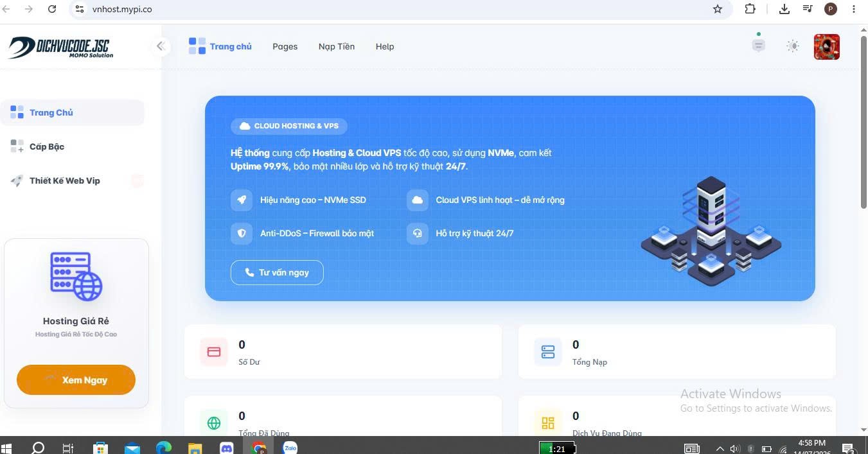Toggle light/dark theme sun icon
868x454 pixels.
coord(793,46)
